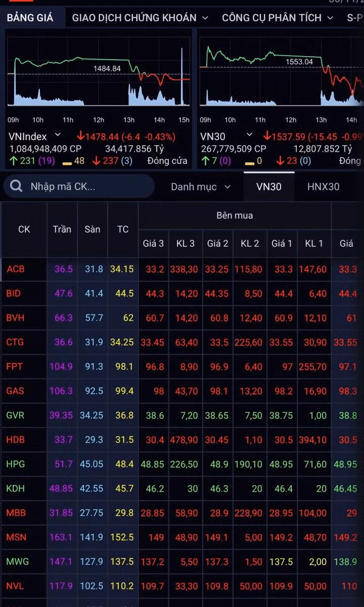Select stock symbol BVH
The image size is (364, 607).
click(15, 318)
